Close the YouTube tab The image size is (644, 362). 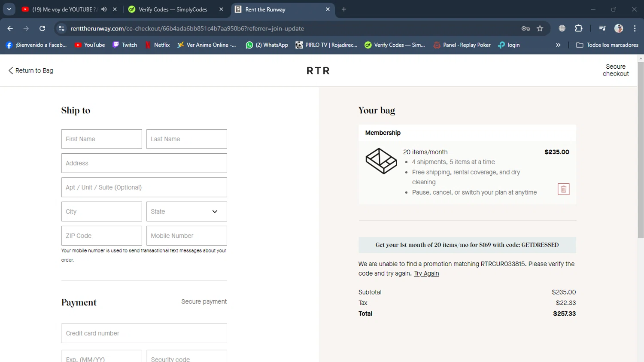115,9
